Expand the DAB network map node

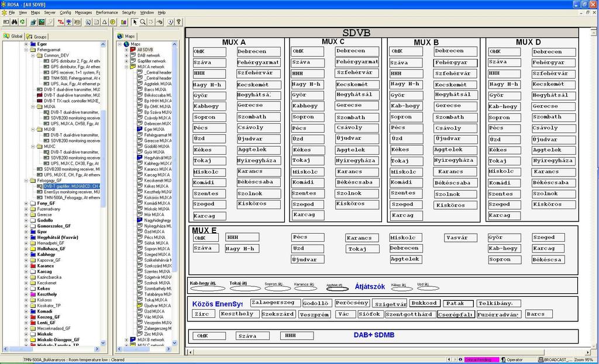coord(126,56)
